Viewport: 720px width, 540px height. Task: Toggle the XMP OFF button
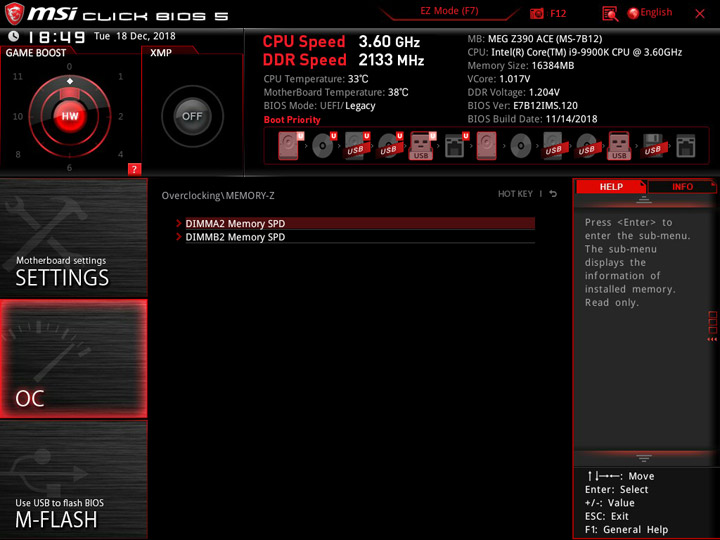coord(192,116)
